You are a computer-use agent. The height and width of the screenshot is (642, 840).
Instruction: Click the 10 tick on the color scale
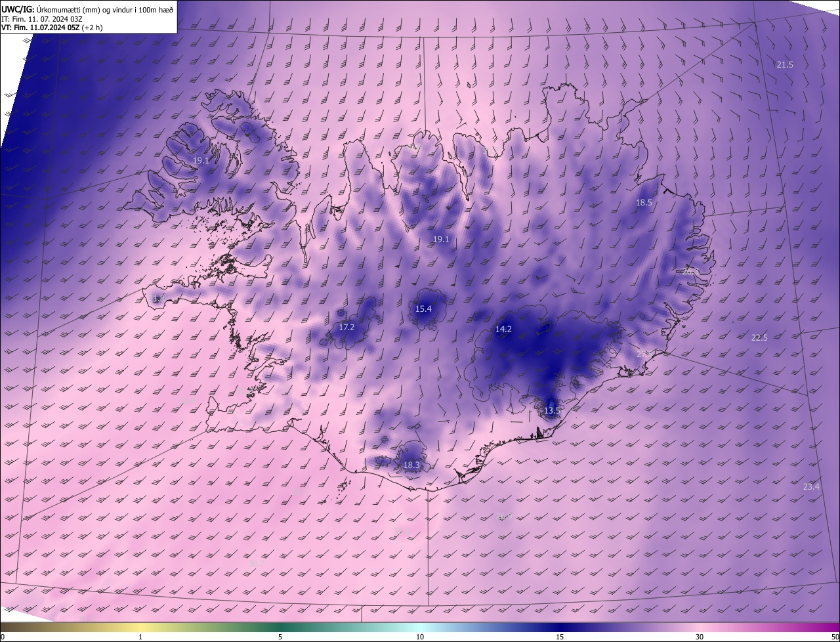click(x=420, y=637)
